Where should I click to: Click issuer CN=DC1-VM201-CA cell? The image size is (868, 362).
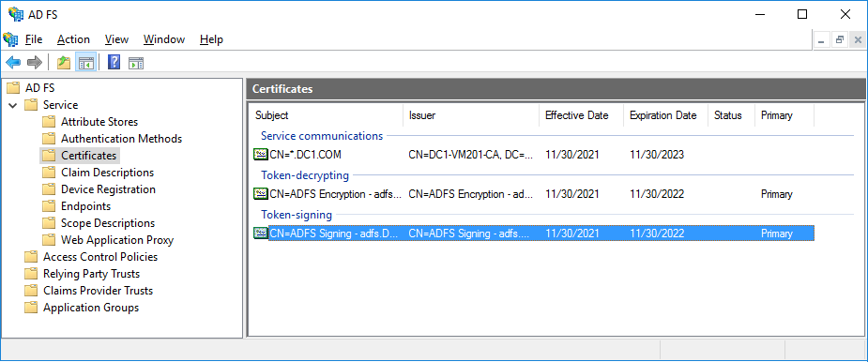click(x=470, y=155)
